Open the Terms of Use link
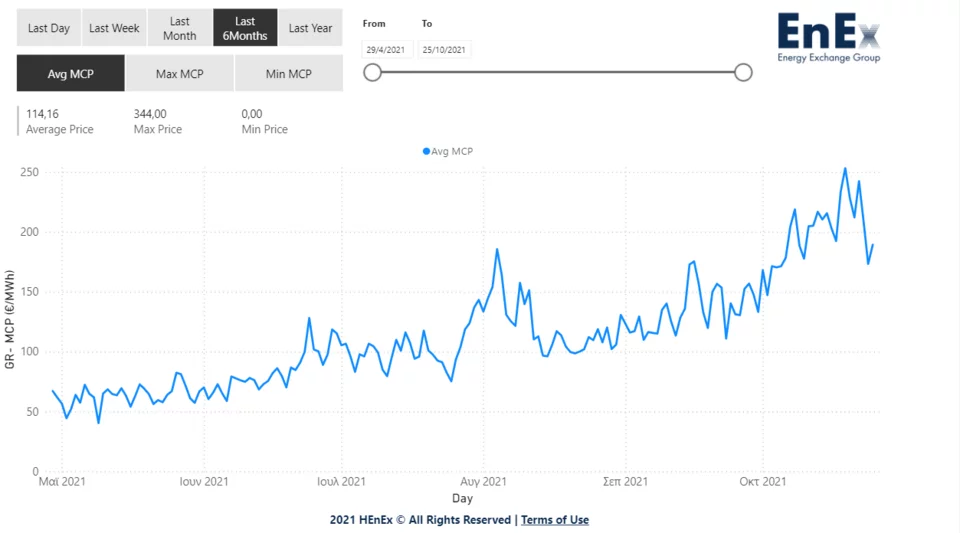 click(555, 520)
